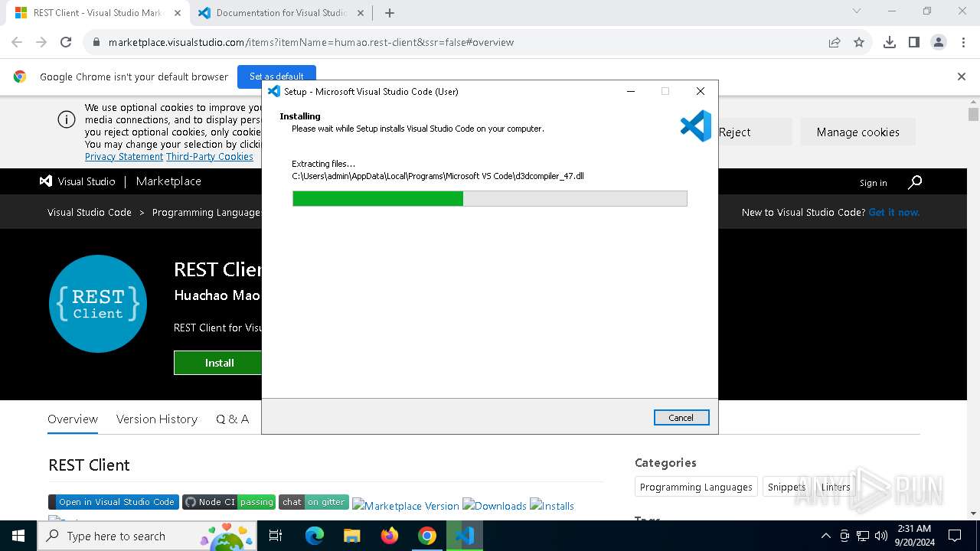Open File Explorer from the taskbar

tap(351, 536)
